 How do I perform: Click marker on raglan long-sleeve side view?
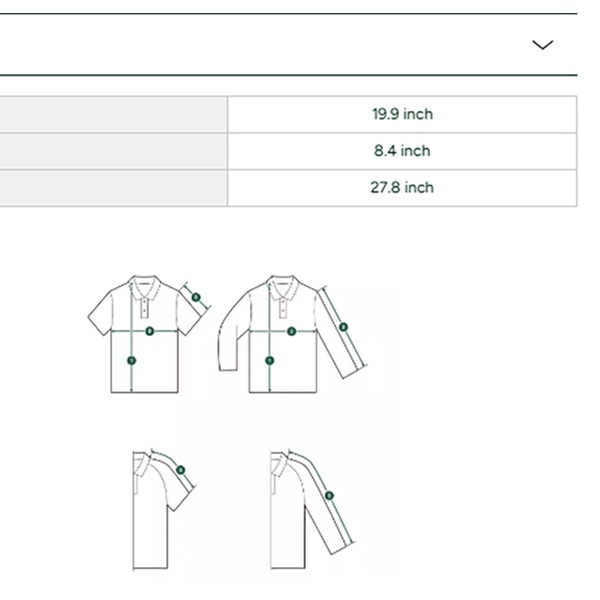coord(329,496)
